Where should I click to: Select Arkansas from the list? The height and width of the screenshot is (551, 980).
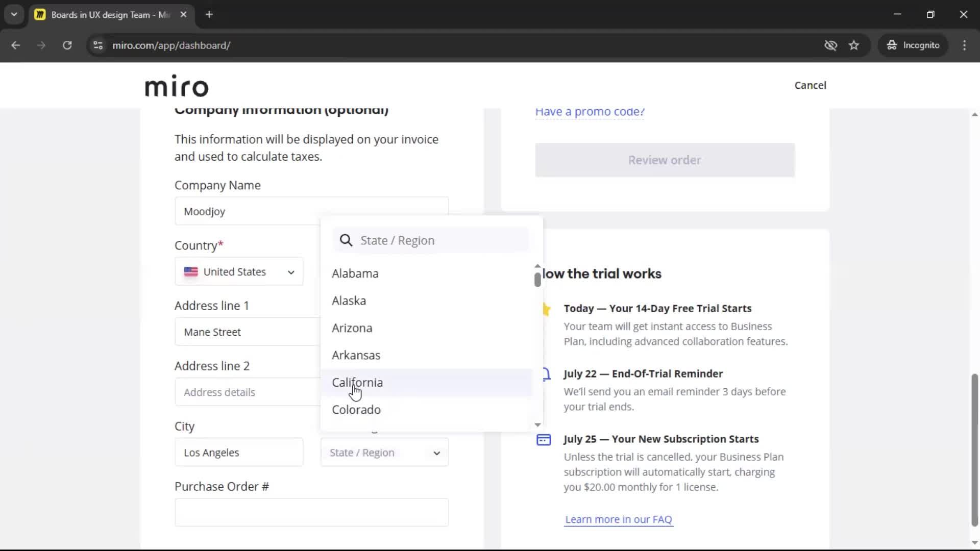click(x=427, y=355)
